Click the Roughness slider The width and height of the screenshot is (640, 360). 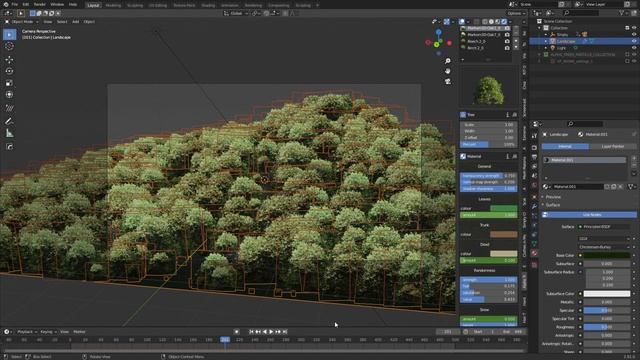coord(607,327)
